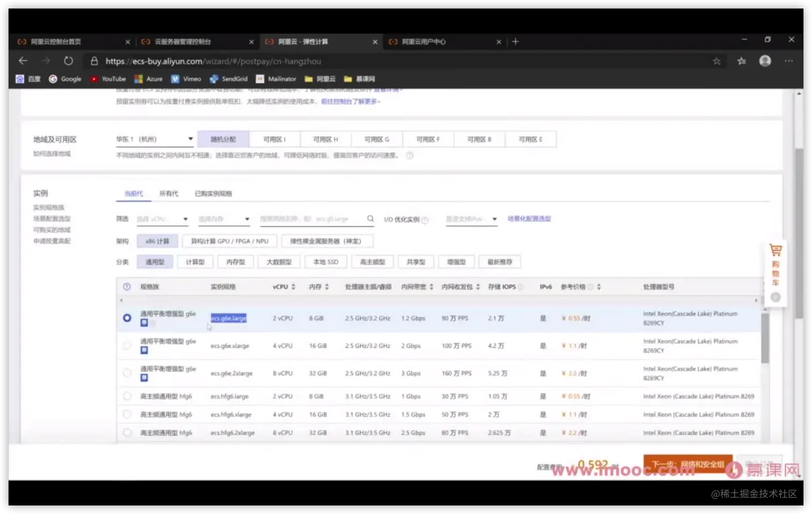The width and height of the screenshot is (812, 514).
Task: Open the SendGrid bookmark
Action: (x=228, y=79)
